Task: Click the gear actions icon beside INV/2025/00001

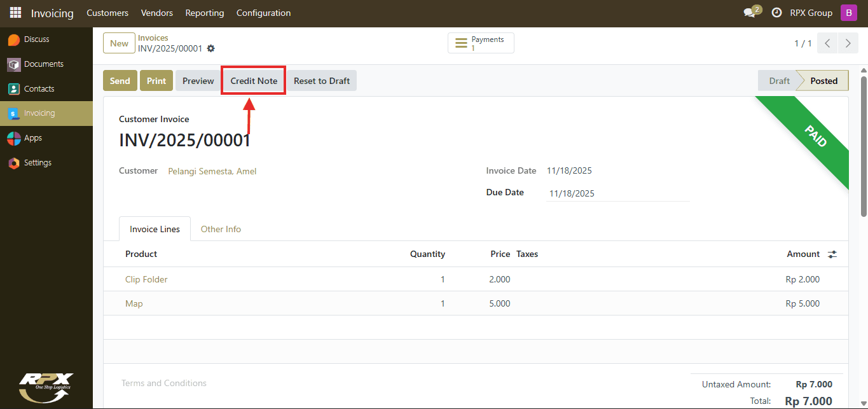Action: (x=211, y=48)
